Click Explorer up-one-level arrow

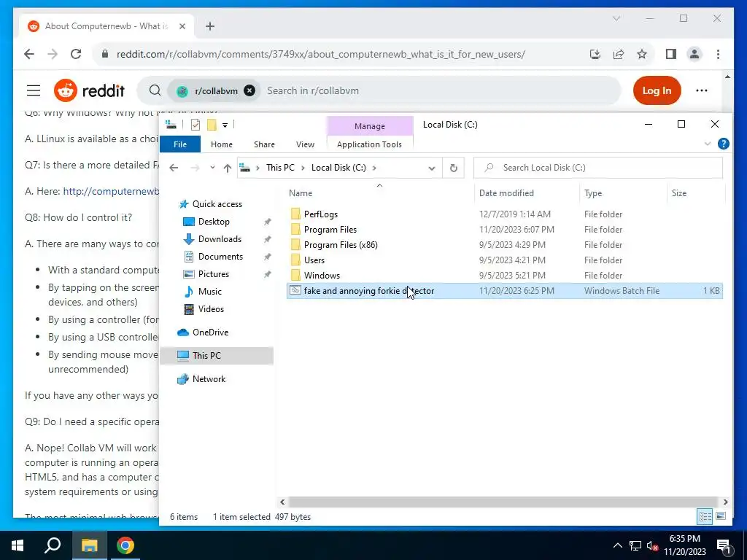[x=228, y=168]
